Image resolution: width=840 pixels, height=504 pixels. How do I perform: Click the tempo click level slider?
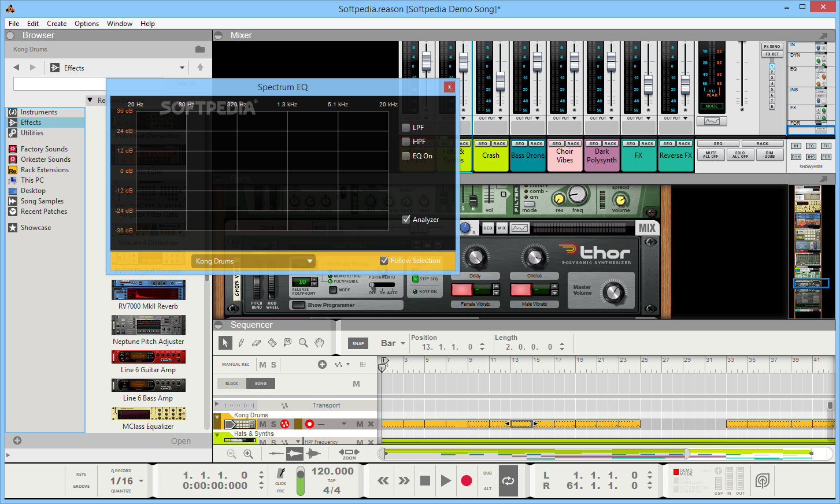coord(301,481)
